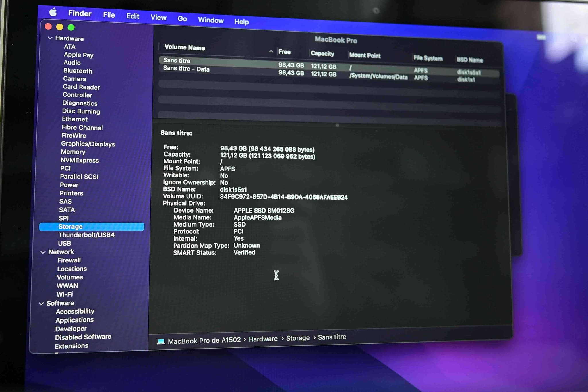The height and width of the screenshot is (392, 588).
Task: Select SPI in the sidebar
Action: [x=63, y=218]
